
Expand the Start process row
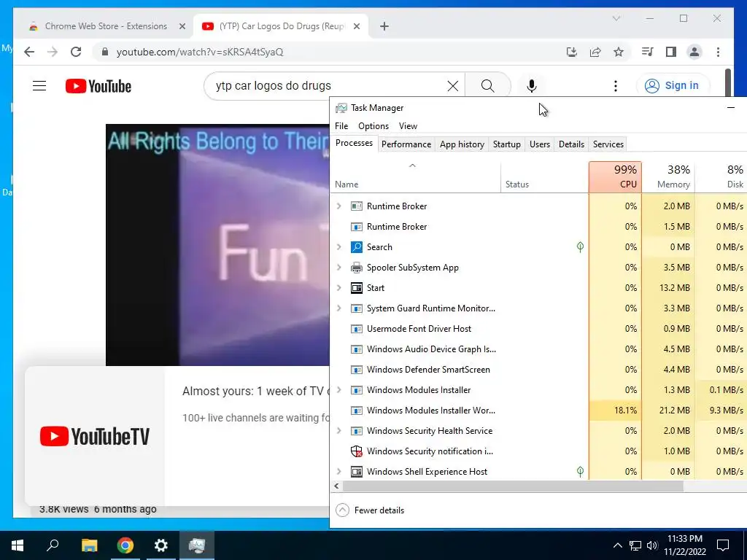pyautogui.click(x=338, y=287)
